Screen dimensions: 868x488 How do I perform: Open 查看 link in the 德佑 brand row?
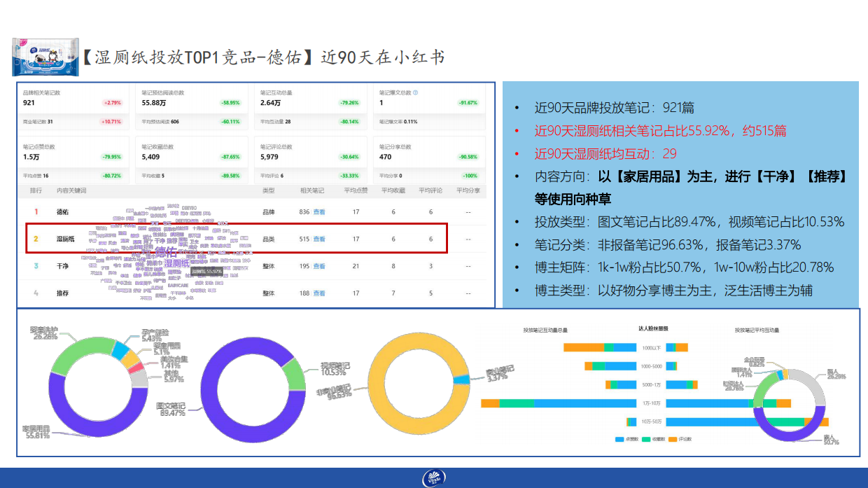[320, 211]
